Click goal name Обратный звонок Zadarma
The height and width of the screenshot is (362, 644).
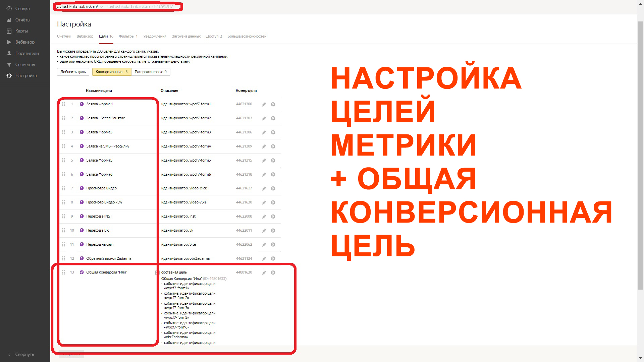click(109, 258)
